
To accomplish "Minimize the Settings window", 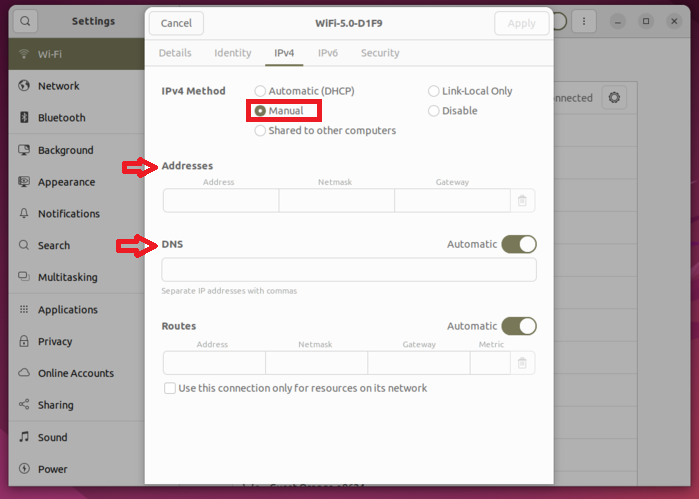I will click(x=617, y=21).
